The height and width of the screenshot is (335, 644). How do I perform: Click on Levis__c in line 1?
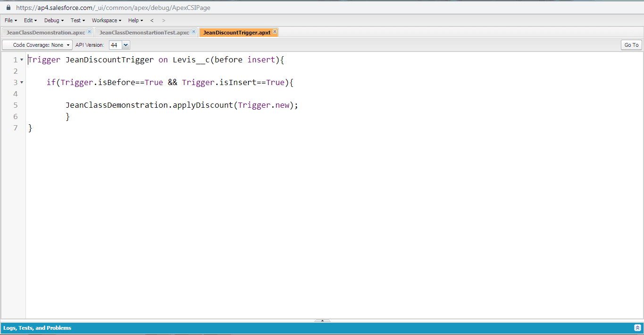click(x=191, y=60)
